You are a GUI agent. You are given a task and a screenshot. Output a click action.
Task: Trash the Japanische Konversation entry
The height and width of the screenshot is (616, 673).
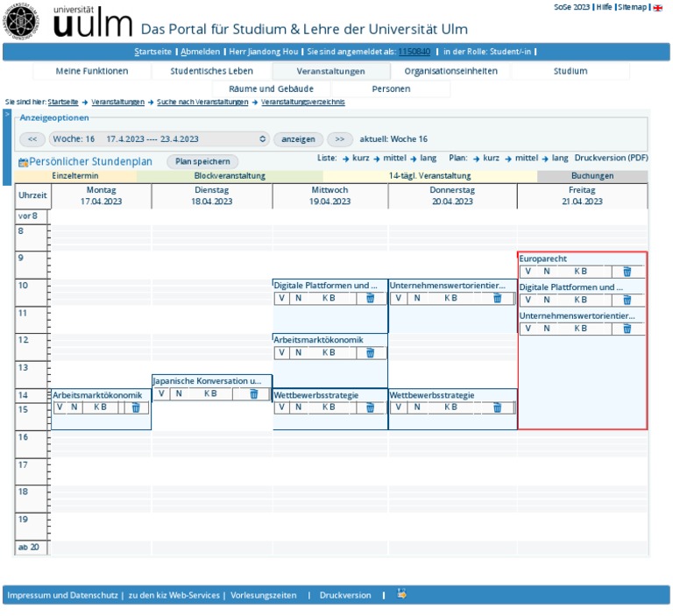(253, 393)
